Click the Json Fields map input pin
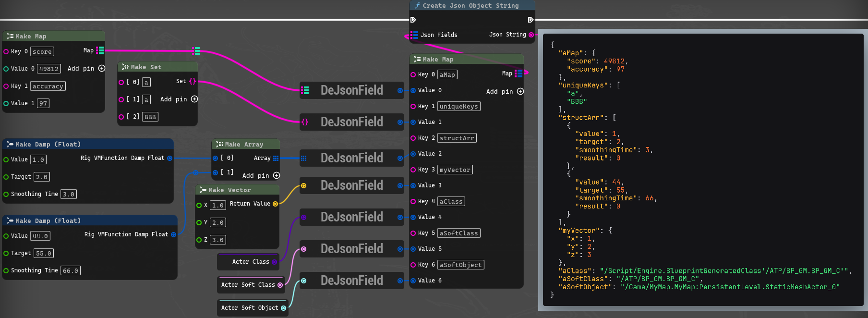This screenshot has width=868, height=318. pos(414,35)
